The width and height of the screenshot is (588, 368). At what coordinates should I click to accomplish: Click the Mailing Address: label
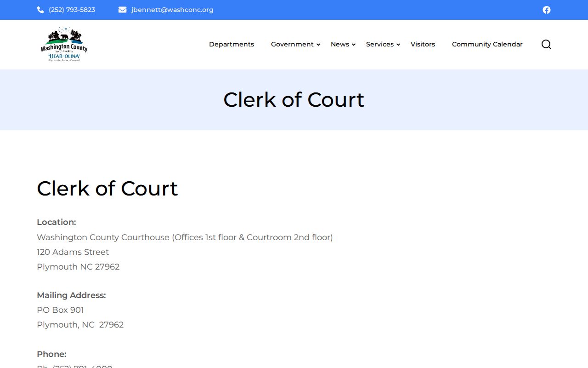[x=71, y=295]
